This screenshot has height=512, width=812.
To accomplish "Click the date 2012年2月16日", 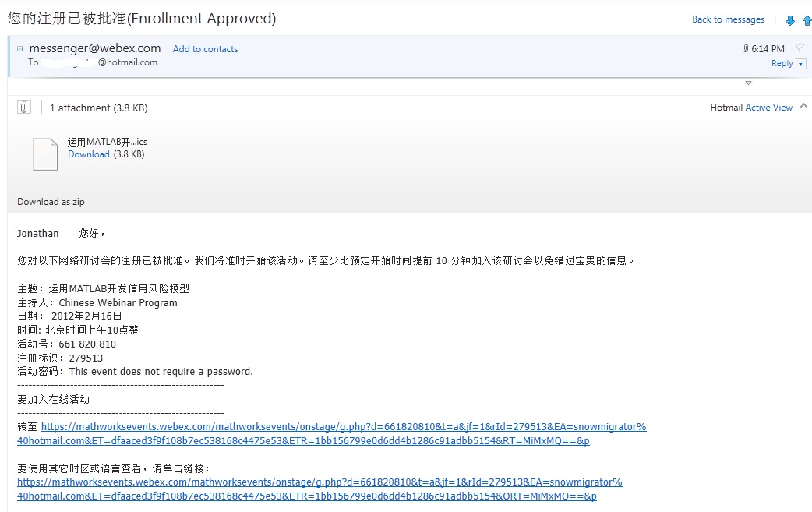I will (86, 316).
